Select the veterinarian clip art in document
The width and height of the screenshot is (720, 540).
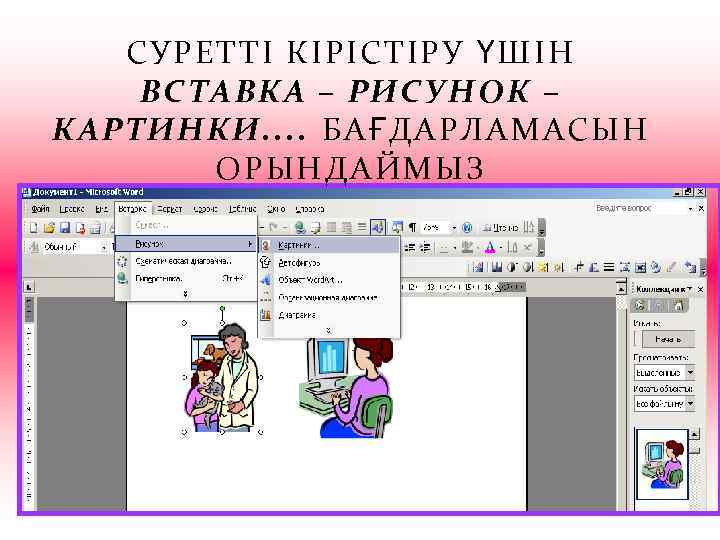pos(223,377)
